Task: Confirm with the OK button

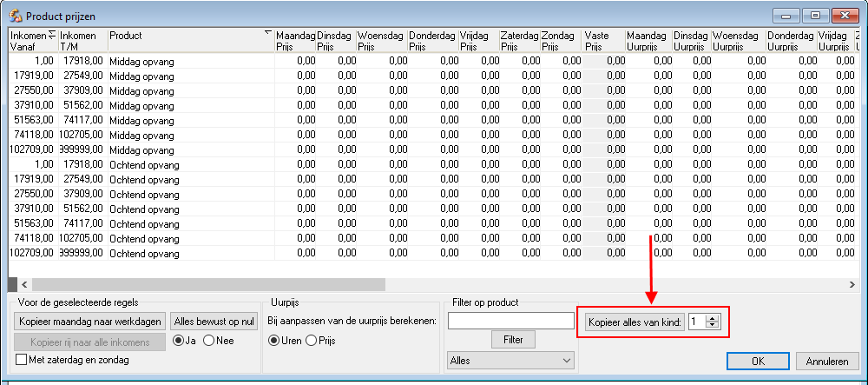Action: click(757, 361)
